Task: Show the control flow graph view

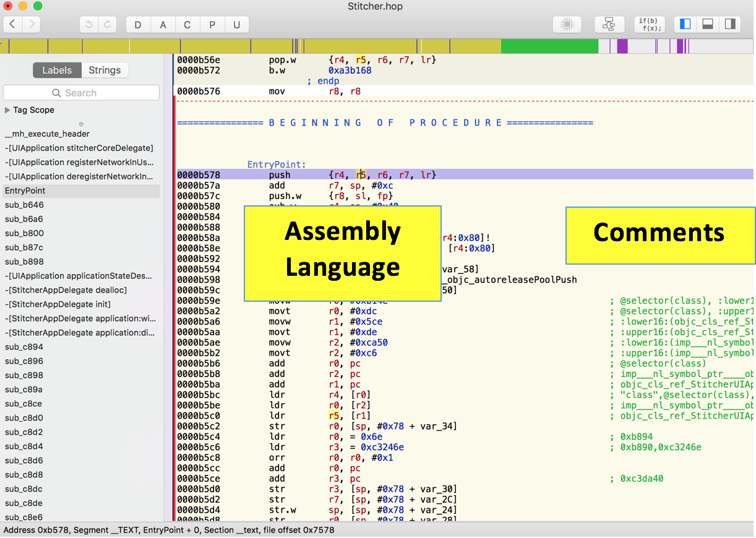Action: [x=609, y=25]
